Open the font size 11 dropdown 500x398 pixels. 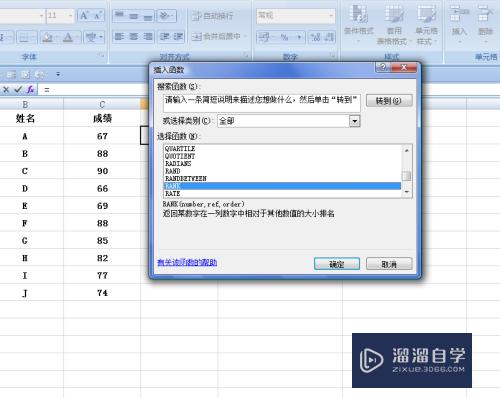pos(70,16)
